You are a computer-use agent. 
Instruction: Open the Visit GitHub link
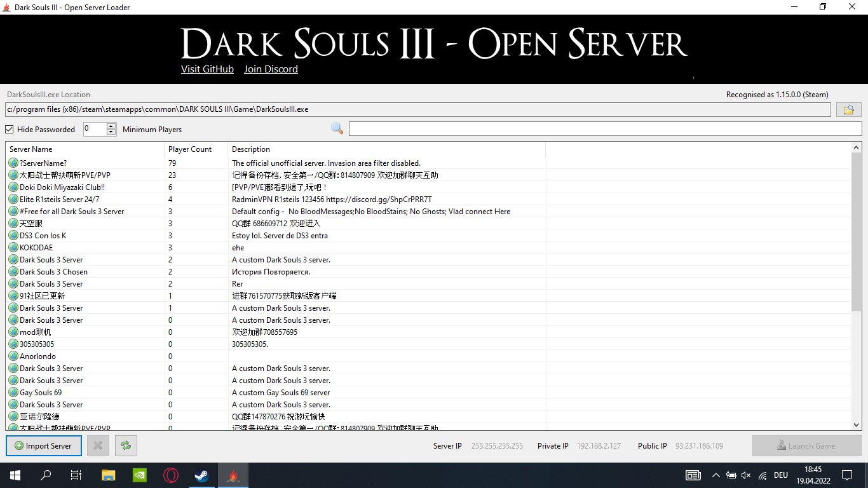207,69
